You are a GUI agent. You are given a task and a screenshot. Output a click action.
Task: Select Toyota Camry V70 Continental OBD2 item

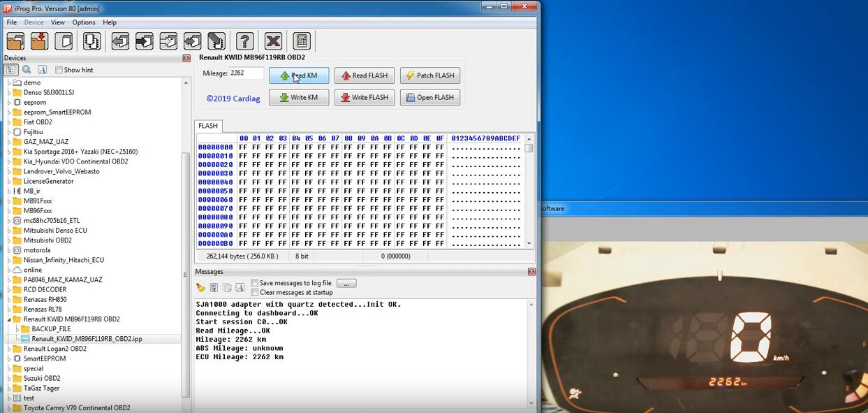click(x=77, y=408)
